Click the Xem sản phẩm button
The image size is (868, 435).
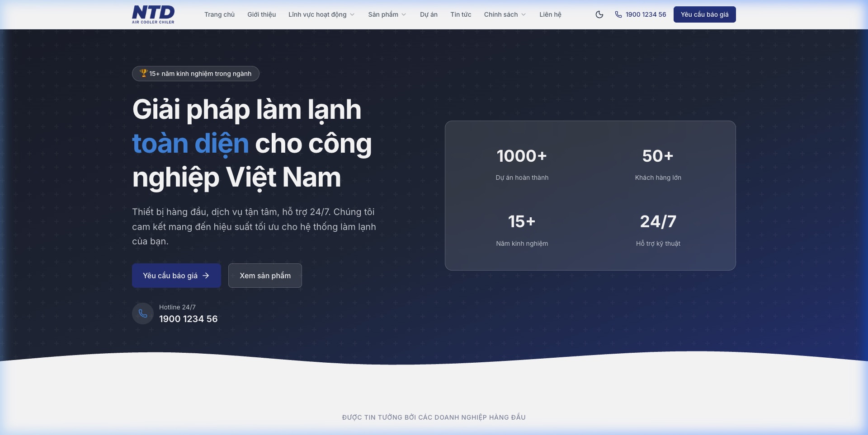coord(265,276)
